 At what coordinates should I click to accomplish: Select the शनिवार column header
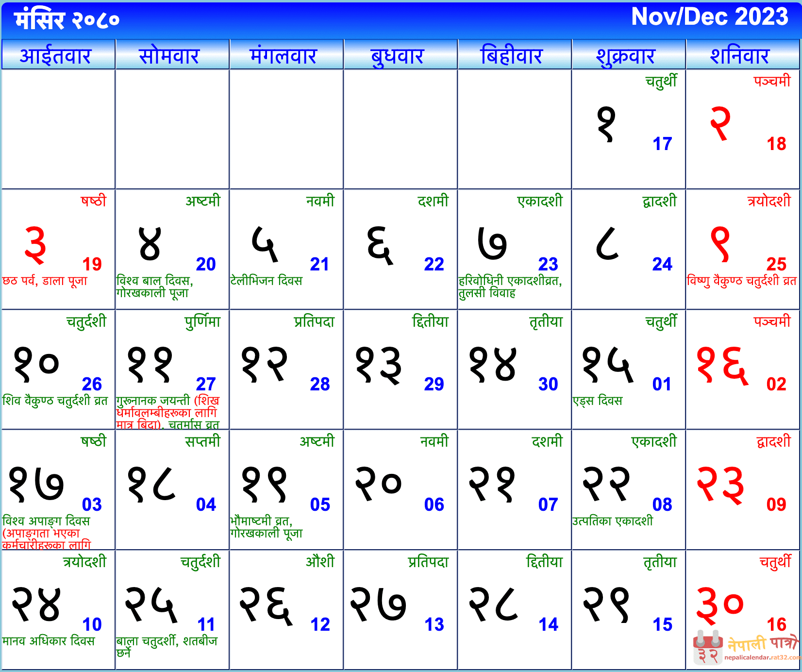click(743, 55)
